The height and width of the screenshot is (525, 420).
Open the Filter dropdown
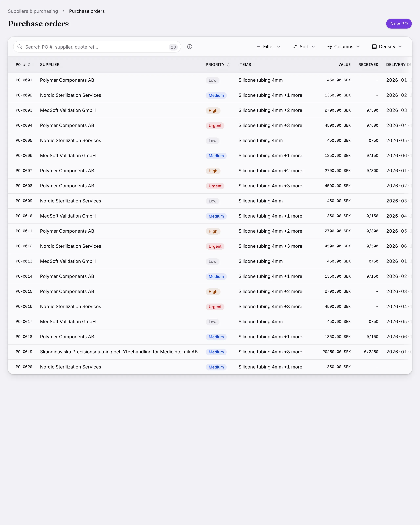268,46
